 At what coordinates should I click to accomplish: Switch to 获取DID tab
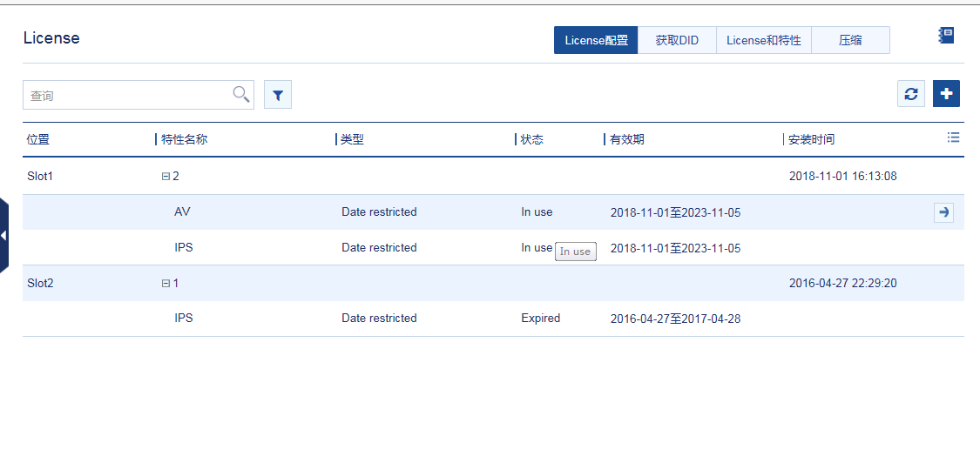[677, 40]
